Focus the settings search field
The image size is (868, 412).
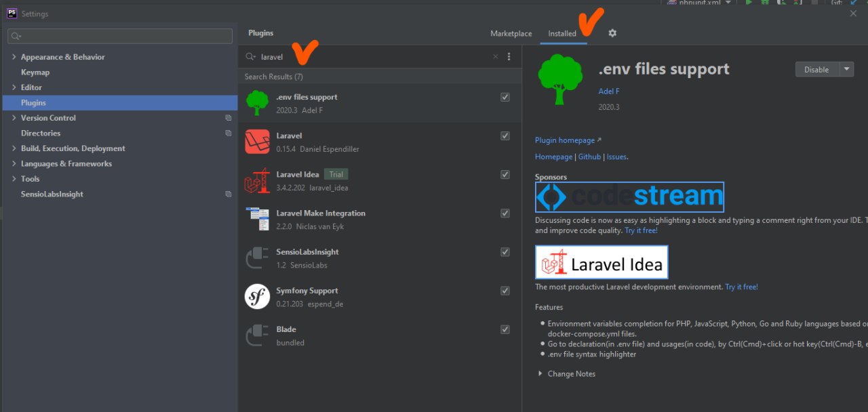coord(119,36)
